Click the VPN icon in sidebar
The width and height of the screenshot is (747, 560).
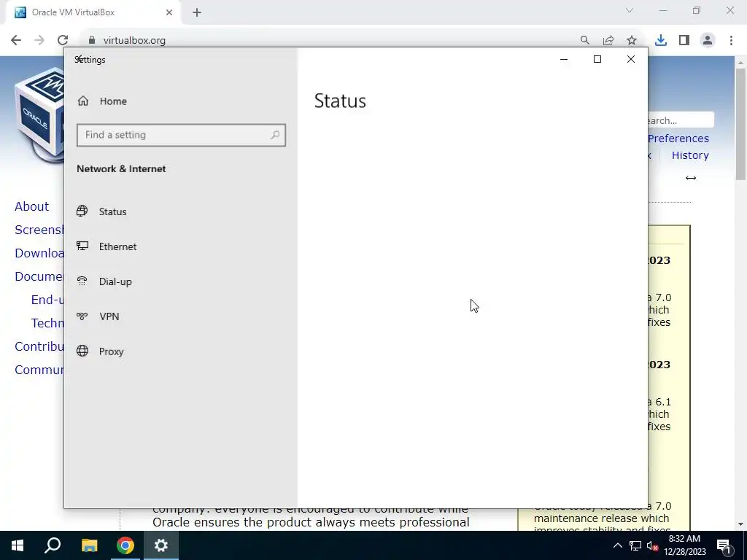[x=82, y=316]
